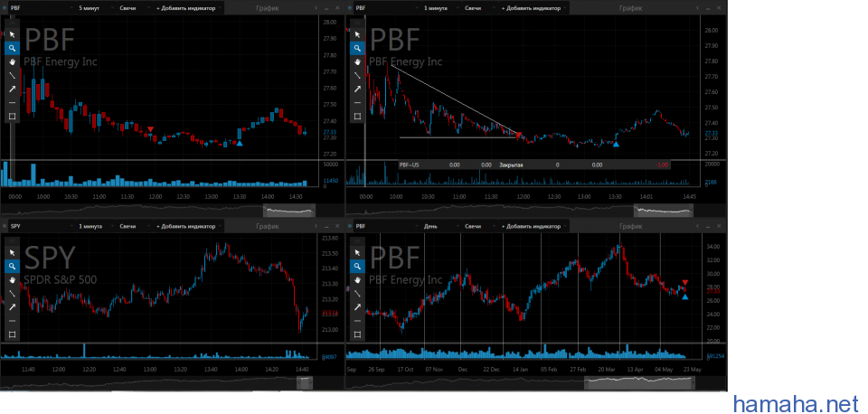Image resolution: width=868 pixels, height=414 pixels.
Task: Select zoom magnifier tool in PBF daily chart
Action: tap(357, 267)
